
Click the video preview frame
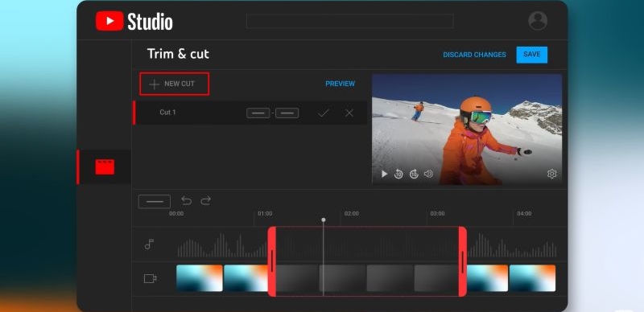point(467,129)
